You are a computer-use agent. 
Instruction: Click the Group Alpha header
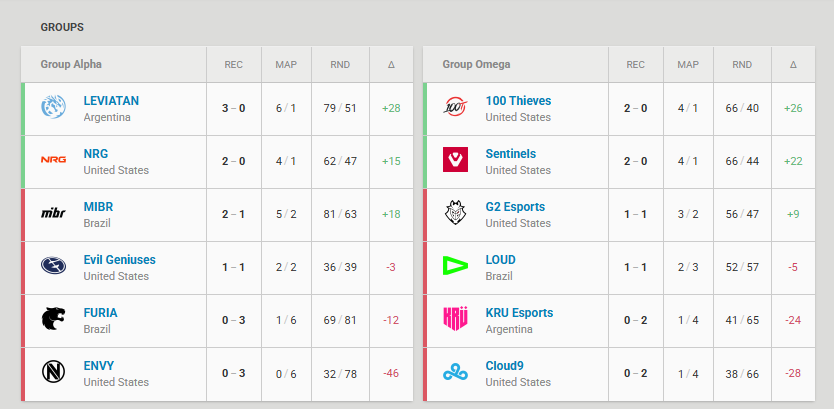pos(71,64)
